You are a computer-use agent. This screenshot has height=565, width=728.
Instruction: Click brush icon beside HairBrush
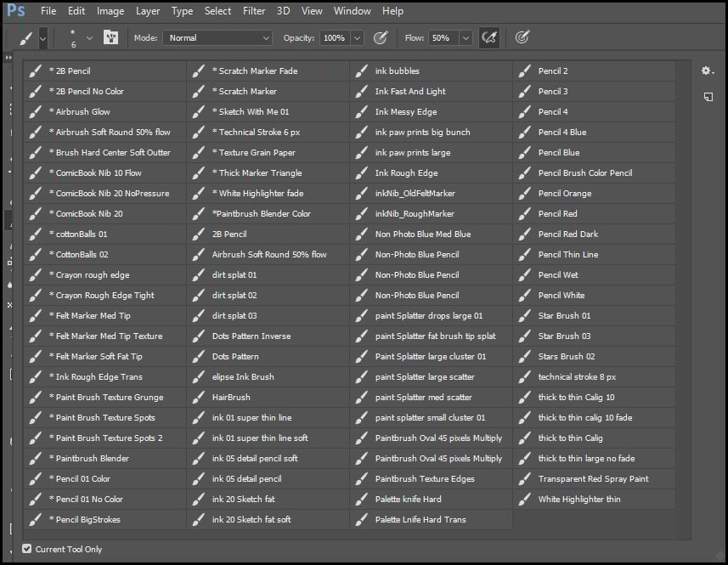click(198, 397)
